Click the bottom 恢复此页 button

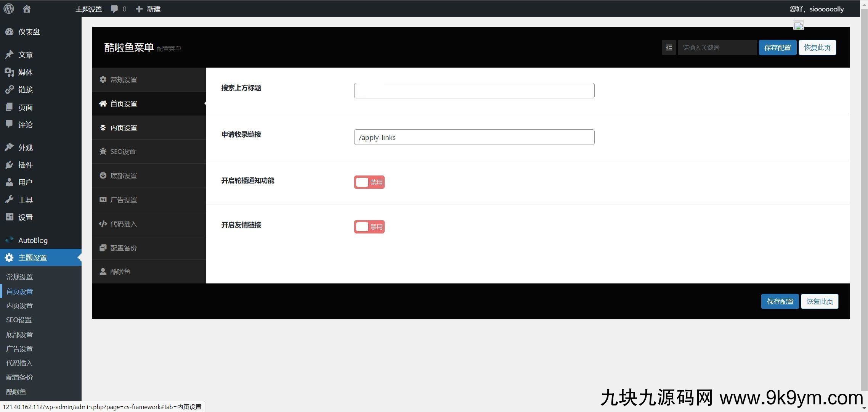pos(819,301)
